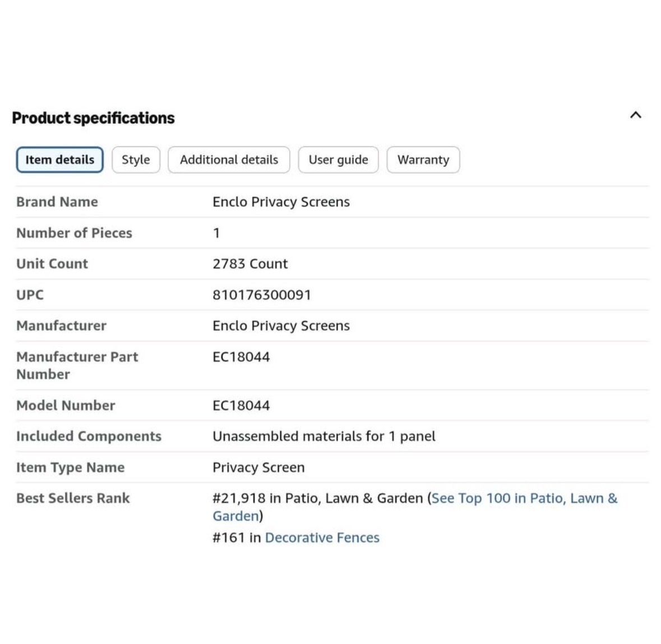
Task: Click the Model Number value EC18044
Action: tap(241, 405)
